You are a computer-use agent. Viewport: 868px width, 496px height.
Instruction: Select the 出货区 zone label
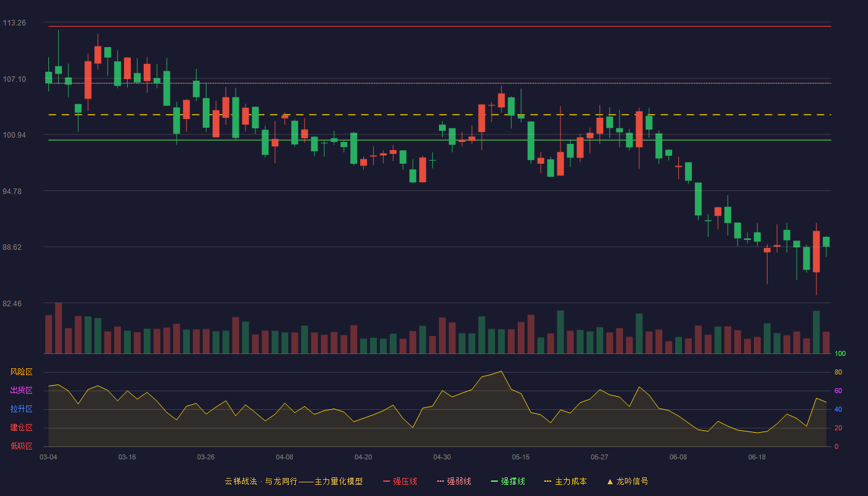click(x=21, y=391)
